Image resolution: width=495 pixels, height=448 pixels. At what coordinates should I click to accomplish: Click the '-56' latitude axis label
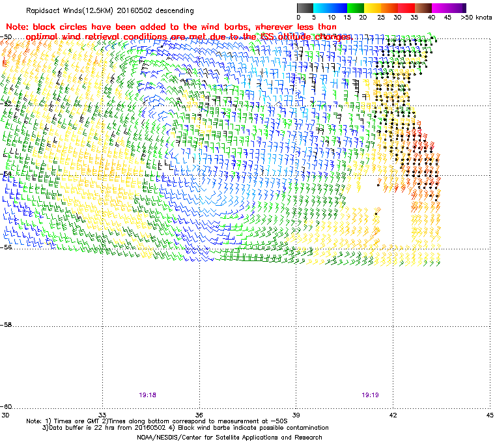click(x=6, y=247)
